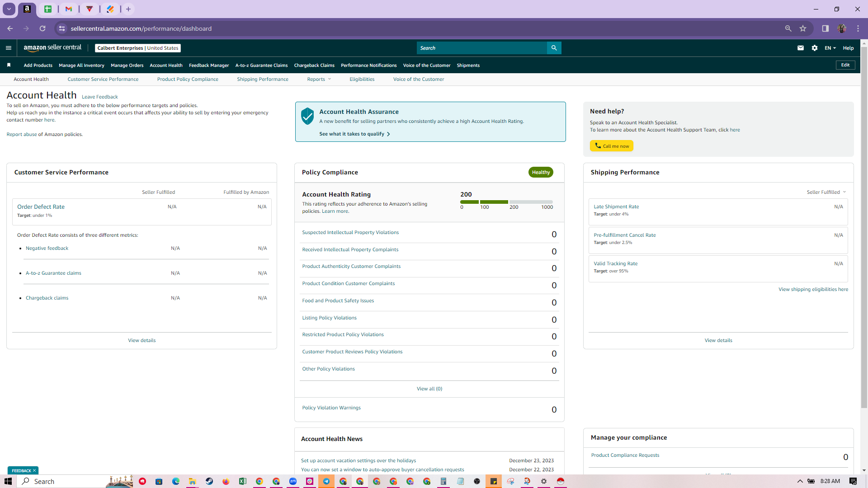Open the Windows Start menu

8,481
